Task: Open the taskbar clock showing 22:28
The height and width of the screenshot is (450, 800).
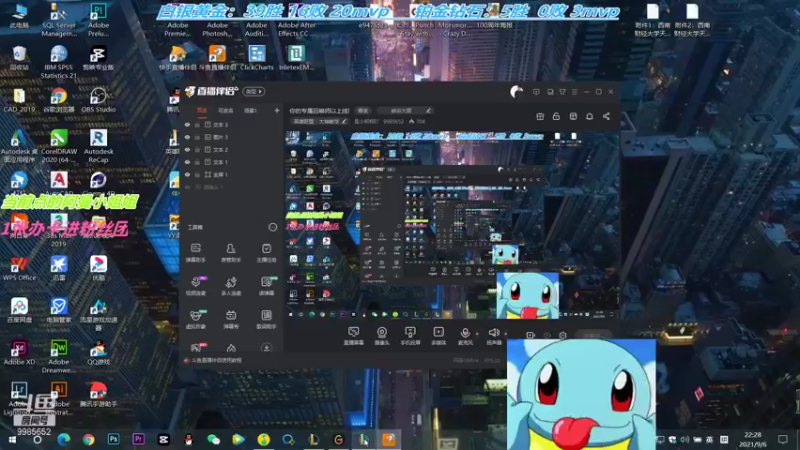Action: point(753,439)
